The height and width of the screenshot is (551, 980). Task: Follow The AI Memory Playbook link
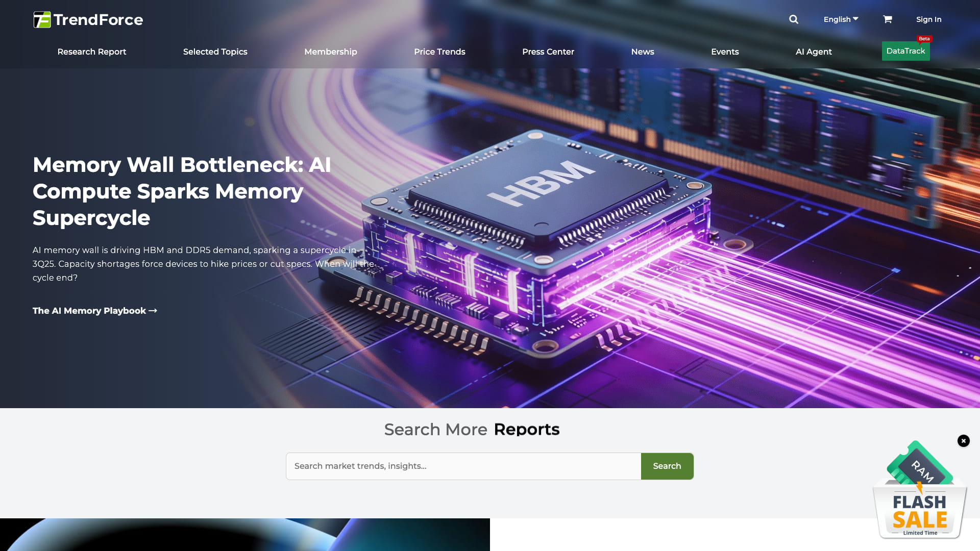[95, 311]
